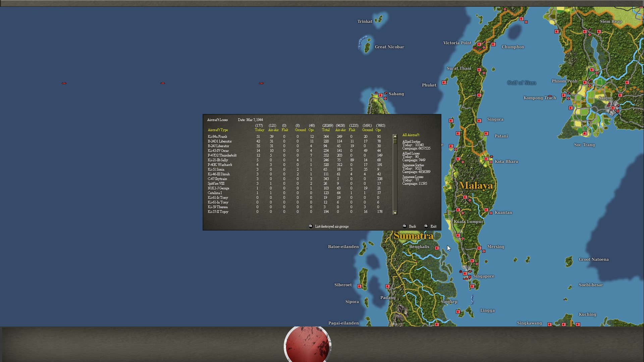Screen dimensions: 644x362
Task: Open List destroyed air groups
Action: point(332,227)
